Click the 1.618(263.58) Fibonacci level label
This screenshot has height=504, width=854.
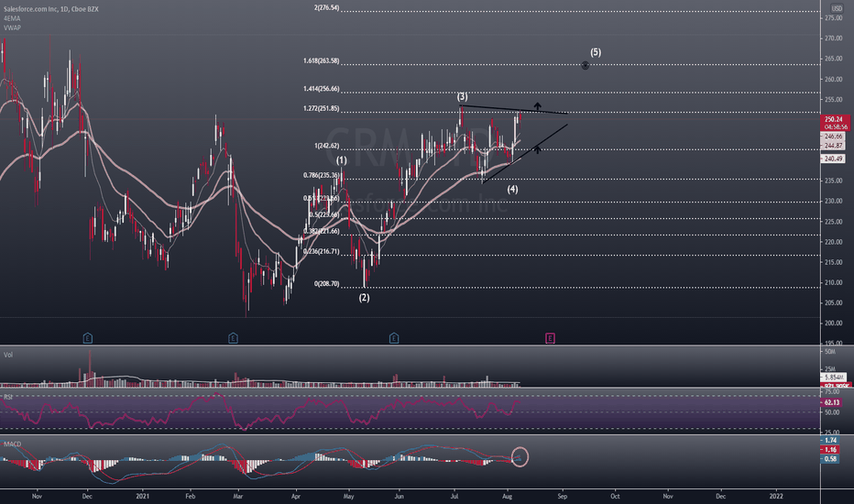(x=322, y=61)
